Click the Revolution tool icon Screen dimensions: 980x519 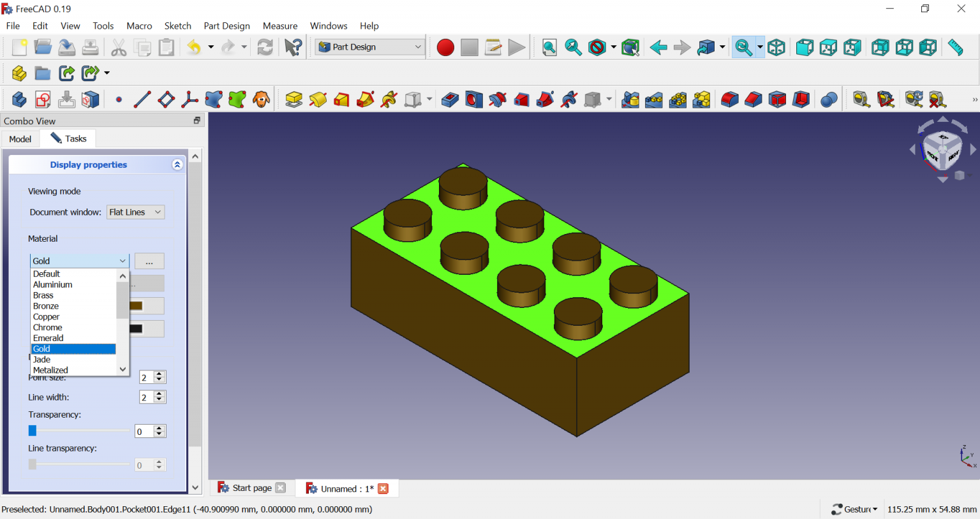point(318,100)
